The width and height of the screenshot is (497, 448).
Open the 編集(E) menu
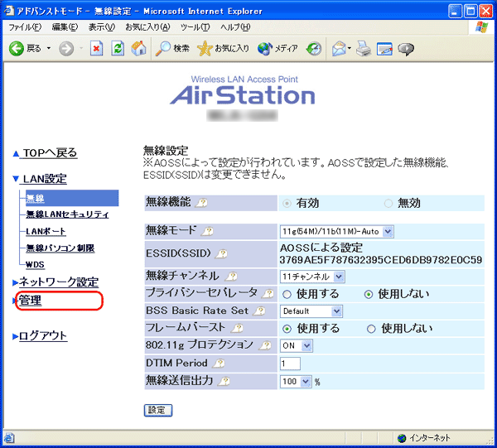coord(65,27)
